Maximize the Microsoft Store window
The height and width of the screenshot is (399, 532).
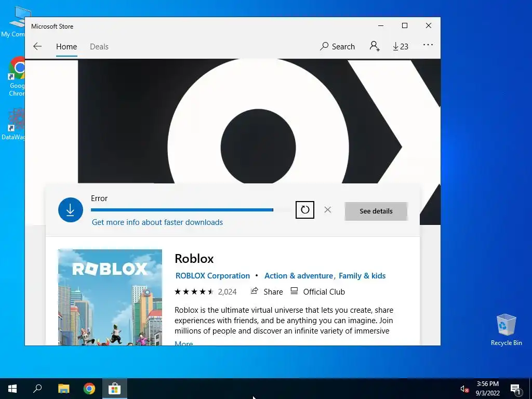coord(404,26)
